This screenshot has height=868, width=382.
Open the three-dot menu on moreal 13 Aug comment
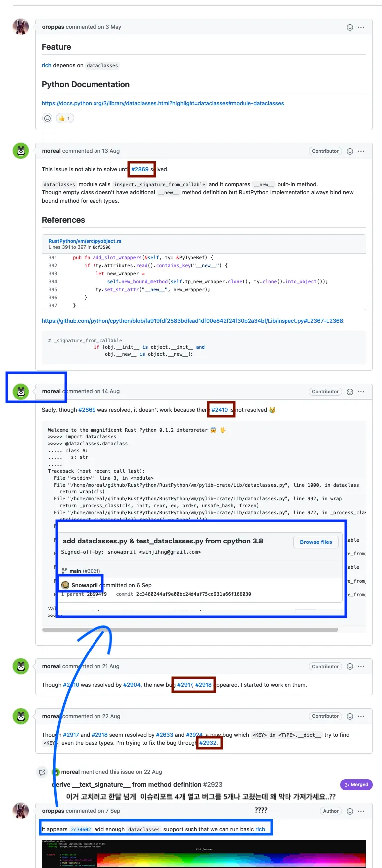(x=361, y=151)
